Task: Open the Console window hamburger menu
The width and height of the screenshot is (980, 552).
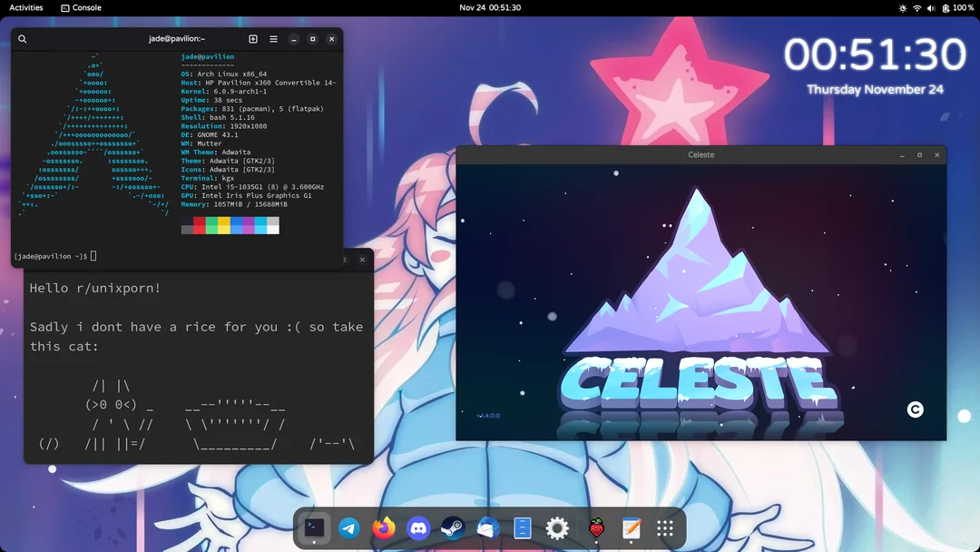Action: [x=272, y=39]
